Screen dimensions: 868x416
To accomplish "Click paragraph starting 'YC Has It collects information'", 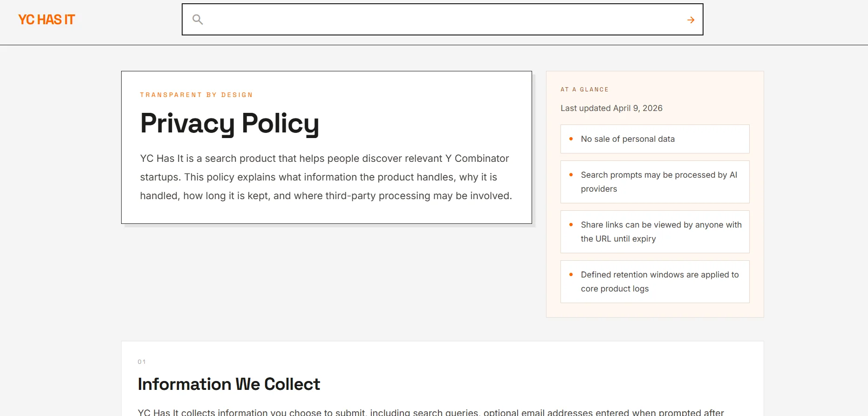I will tap(431, 412).
